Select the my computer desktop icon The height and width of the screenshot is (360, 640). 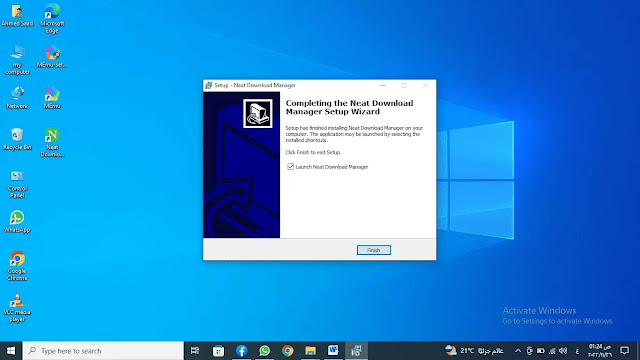pyautogui.click(x=17, y=60)
